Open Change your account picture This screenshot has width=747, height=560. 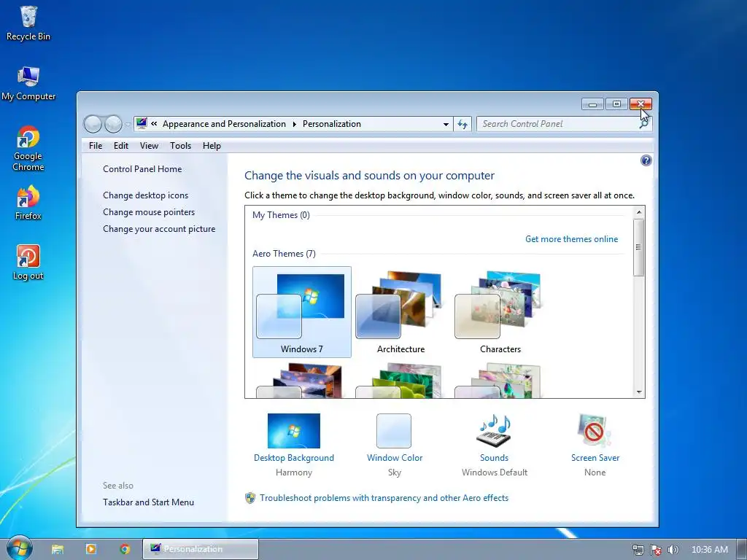pyautogui.click(x=159, y=229)
